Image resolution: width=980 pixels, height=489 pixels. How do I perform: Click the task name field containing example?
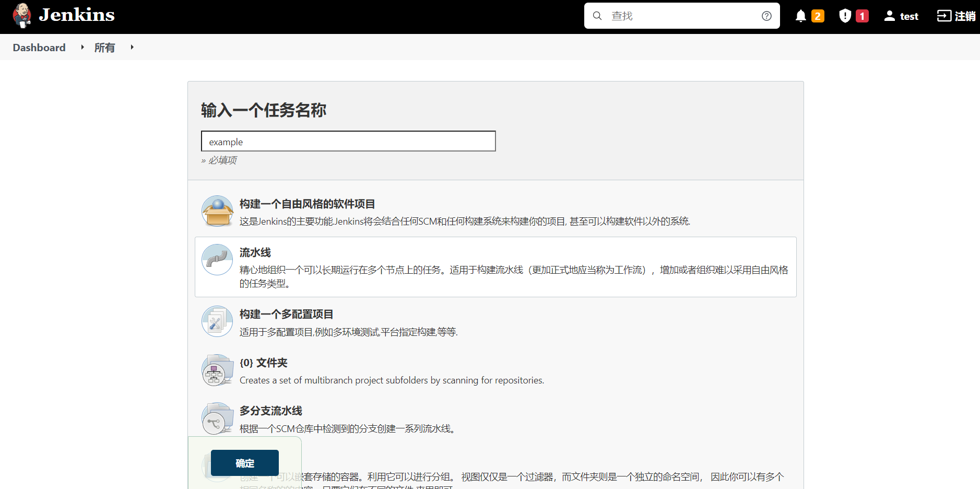pyautogui.click(x=348, y=141)
